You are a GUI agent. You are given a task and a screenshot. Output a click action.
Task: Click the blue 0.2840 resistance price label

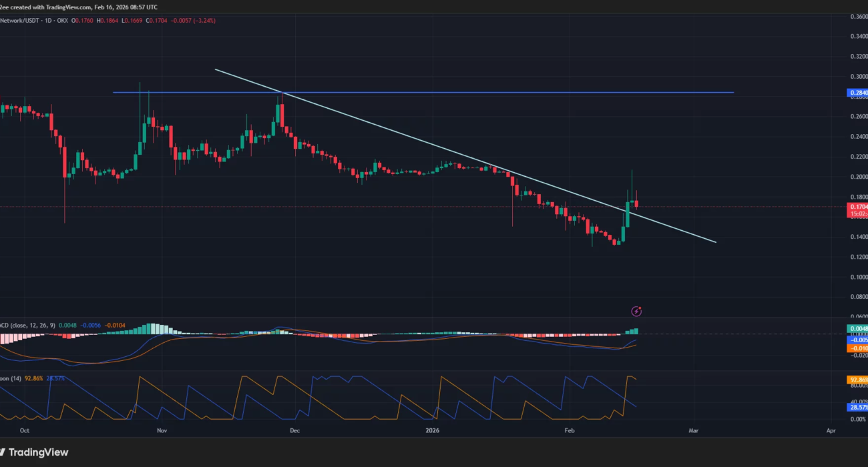[x=857, y=92]
